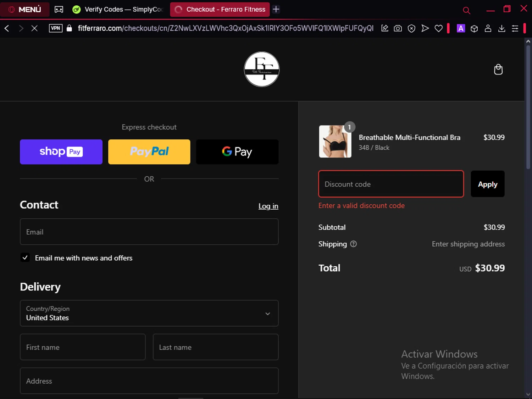
Task: Focus the Discount code field
Action: tap(391, 184)
